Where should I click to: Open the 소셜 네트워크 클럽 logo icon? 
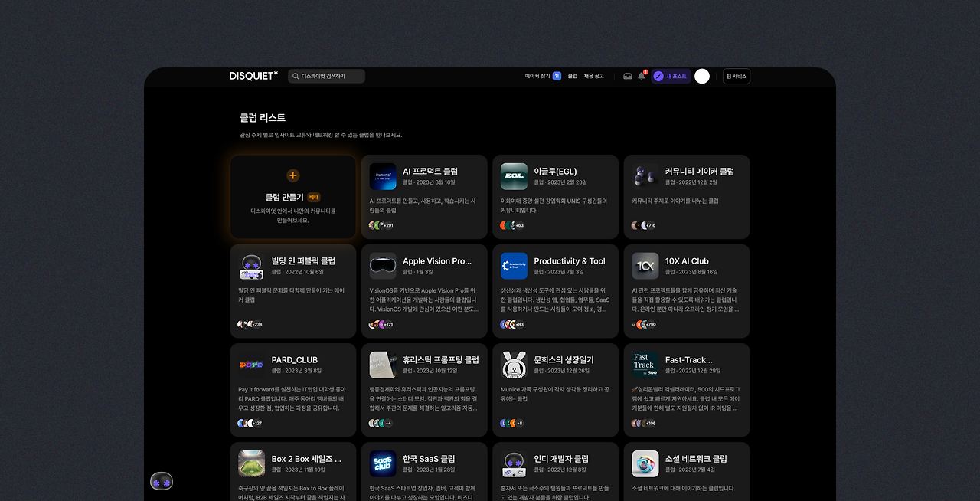click(x=645, y=463)
